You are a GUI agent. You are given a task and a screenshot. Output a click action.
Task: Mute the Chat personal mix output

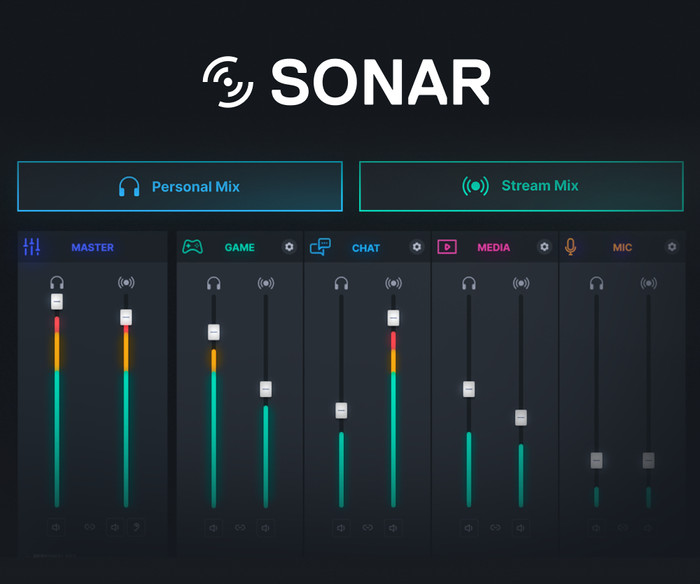pos(341,527)
